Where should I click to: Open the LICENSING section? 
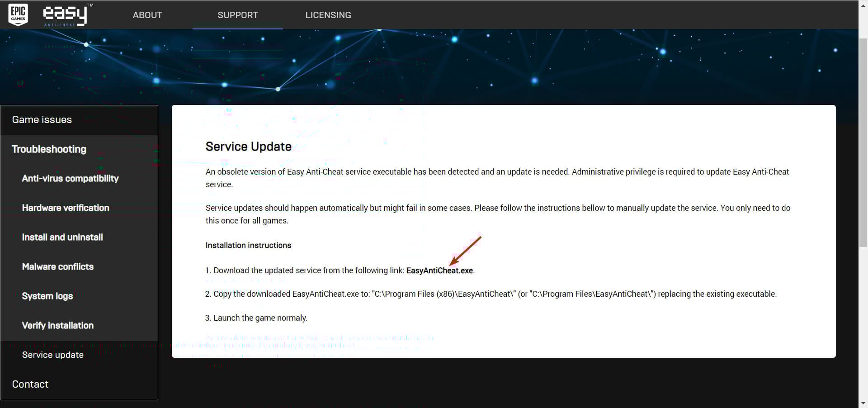pos(328,14)
